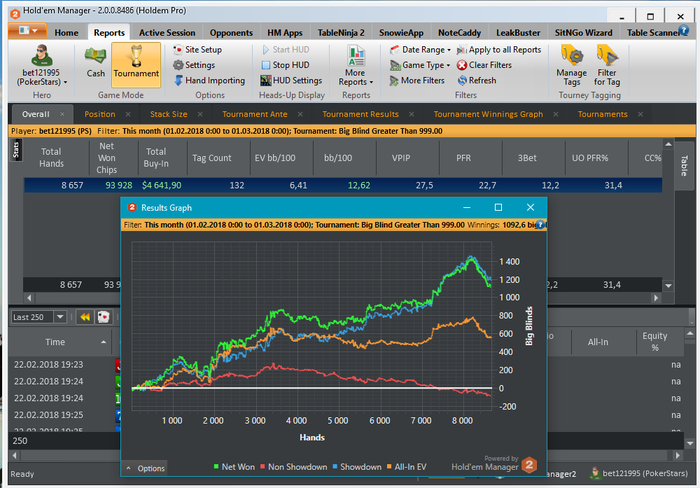
Task: Sort by the bb/100 column header
Action: click(338, 158)
